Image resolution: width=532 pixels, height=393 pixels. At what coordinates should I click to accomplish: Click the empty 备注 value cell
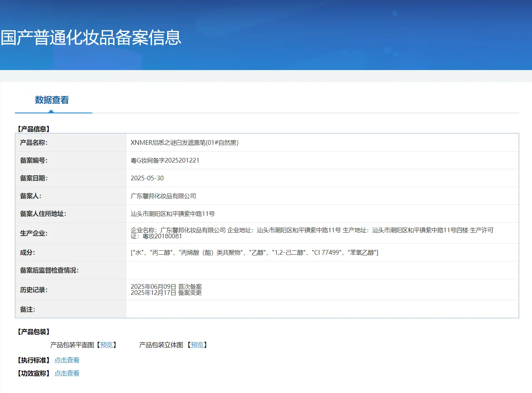click(x=322, y=309)
